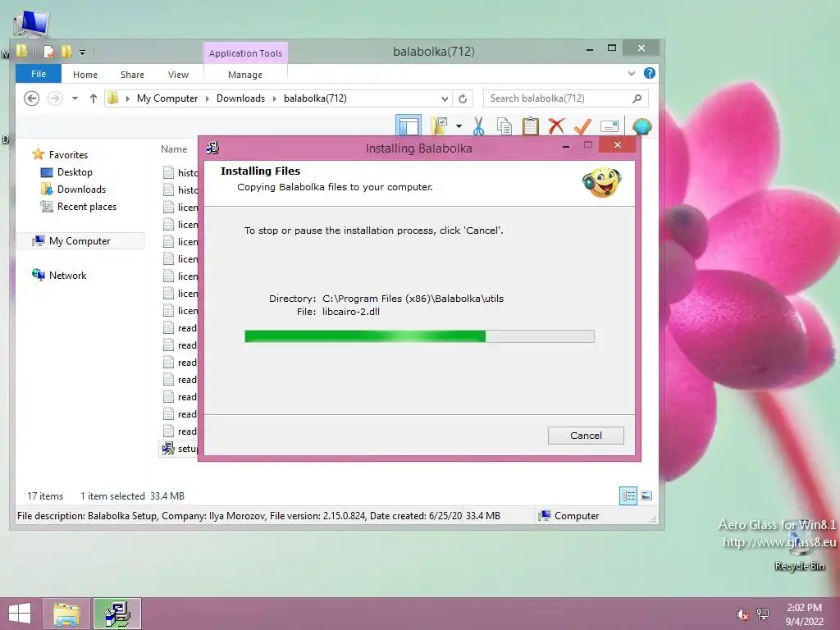Click the orange checkmark icon
This screenshot has height=630, width=840.
pos(582,126)
